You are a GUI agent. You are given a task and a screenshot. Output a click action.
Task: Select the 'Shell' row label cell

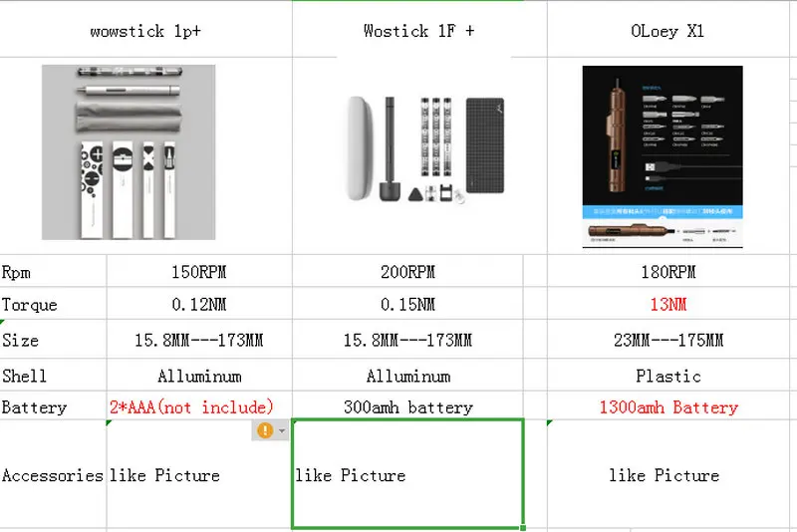pos(53,376)
